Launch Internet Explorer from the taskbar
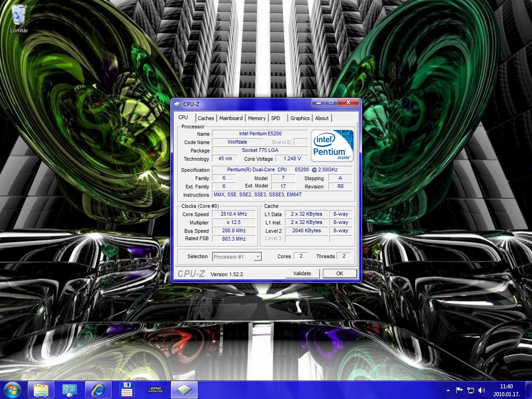The width and height of the screenshot is (532, 399). pyautogui.click(x=98, y=390)
